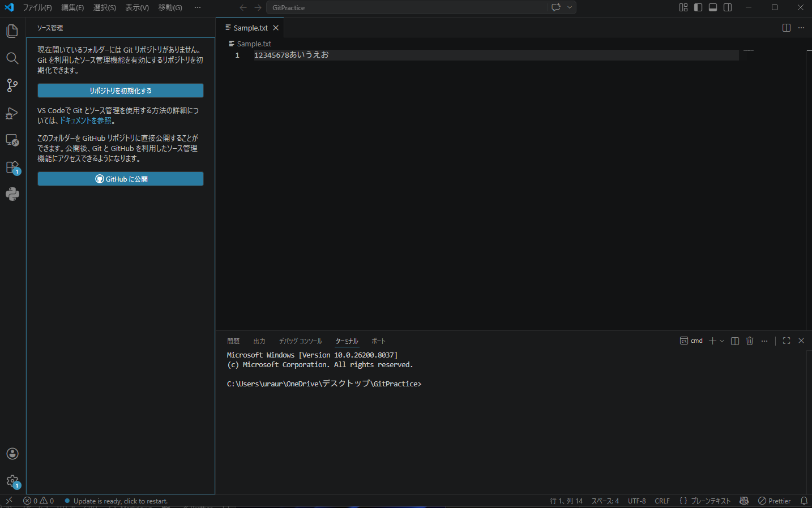
Task: Click the リポジトリを初期化する button
Action: (121, 91)
